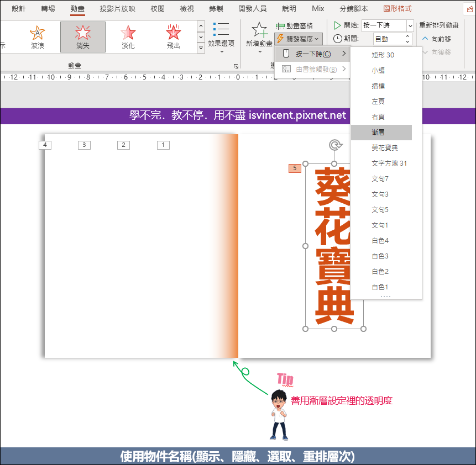The image size is (476, 465).
Task: Choose 左頁 as trigger object
Action: (x=381, y=102)
